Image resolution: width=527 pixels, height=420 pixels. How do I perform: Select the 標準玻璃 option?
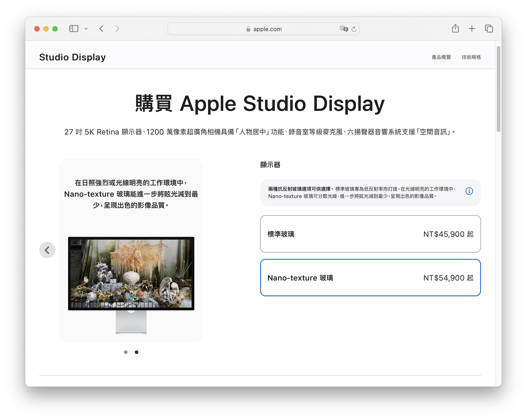[370, 234]
